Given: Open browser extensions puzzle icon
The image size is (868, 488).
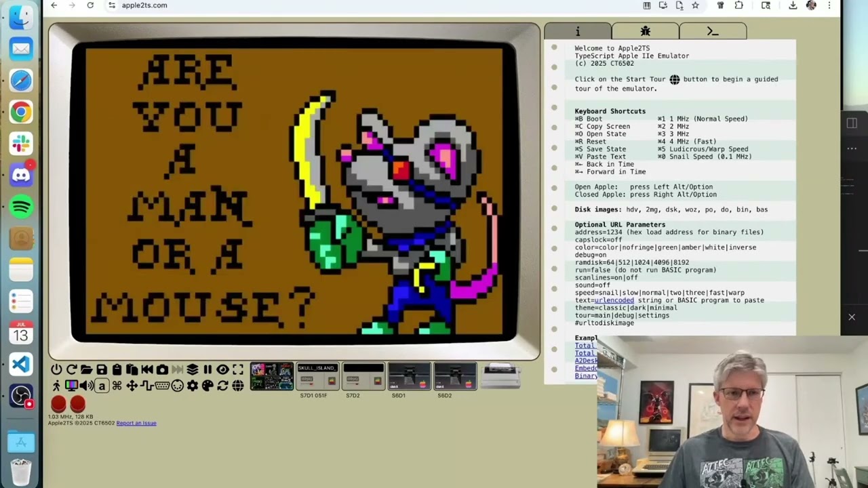Looking at the screenshot, I should (x=738, y=5).
